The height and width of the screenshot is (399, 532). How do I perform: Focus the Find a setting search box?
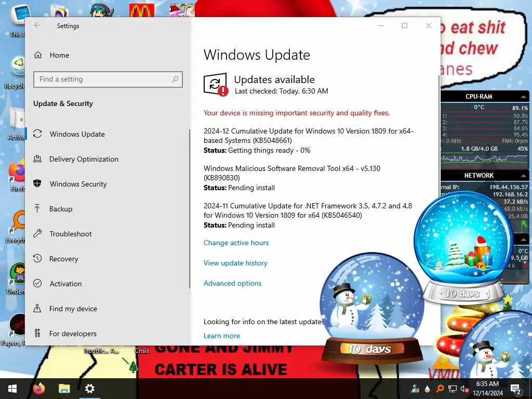tap(108, 79)
